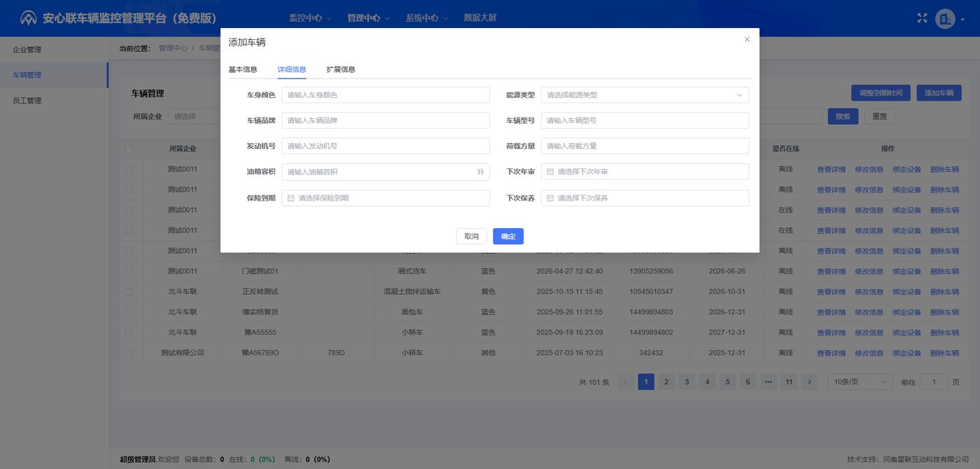Go to the previous page using the arrow
The width and height of the screenshot is (980, 469).
625,381
